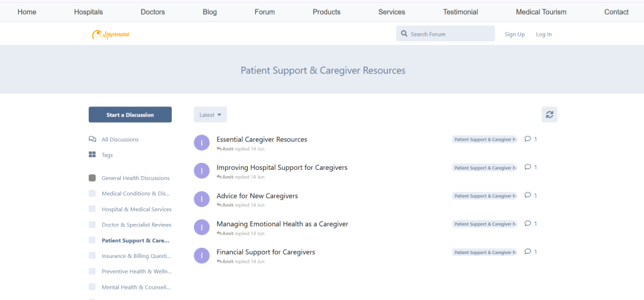Click the Start a Discussion button

130,114
